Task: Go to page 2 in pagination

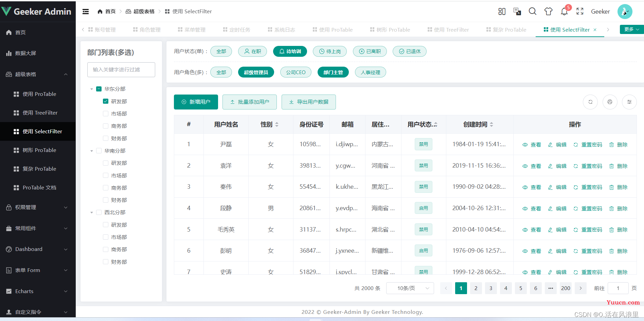Action: coord(476,288)
